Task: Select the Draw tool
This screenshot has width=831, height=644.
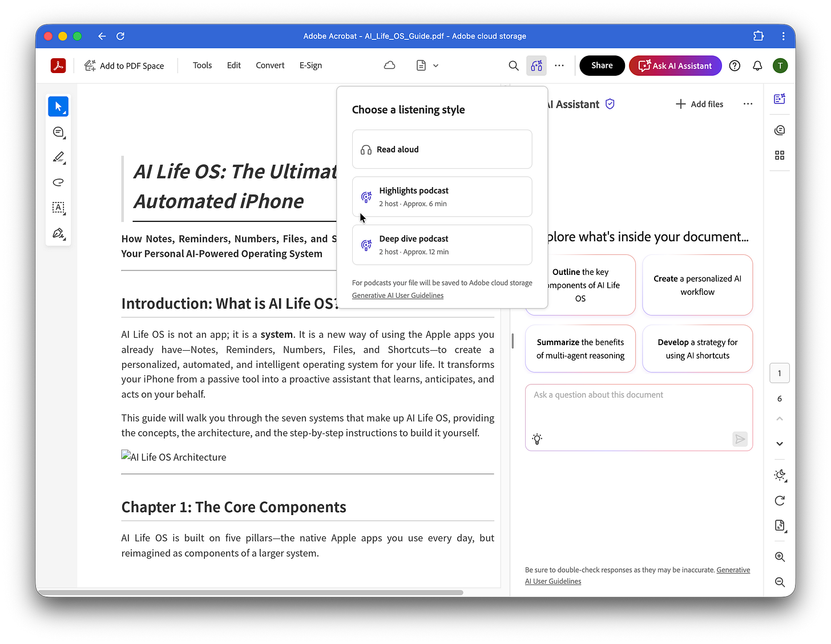Action: pos(58,183)
